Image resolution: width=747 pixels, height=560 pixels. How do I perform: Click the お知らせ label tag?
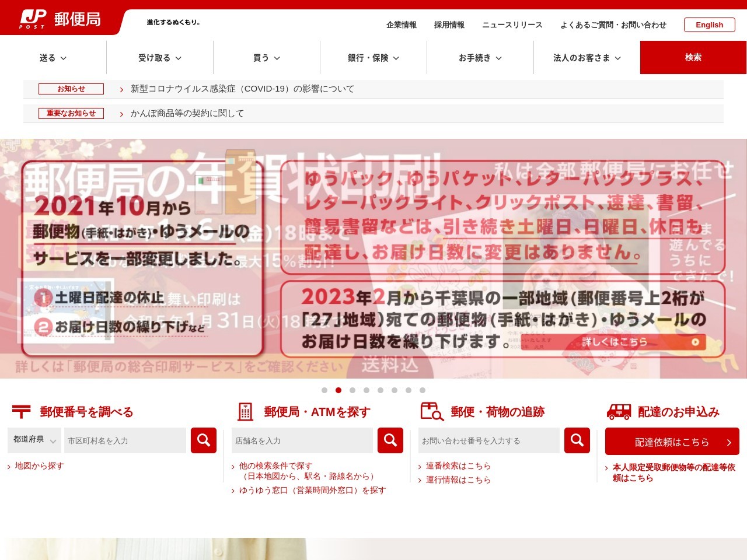71,89
